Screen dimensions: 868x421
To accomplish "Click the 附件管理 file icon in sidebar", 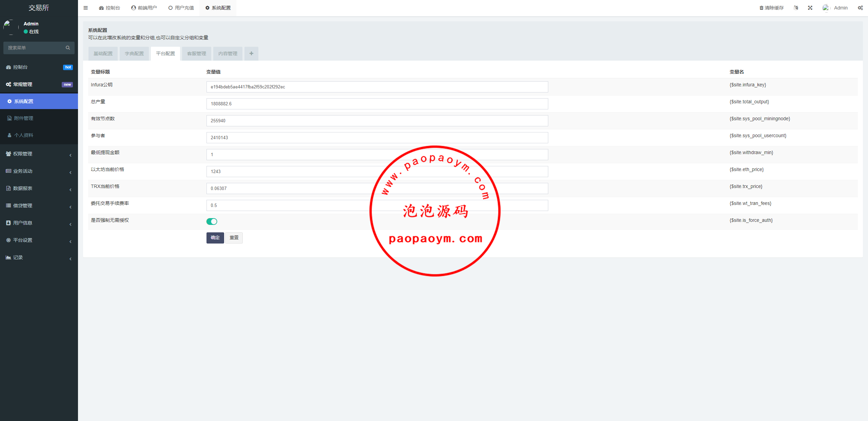I will (x=9, y=118).
